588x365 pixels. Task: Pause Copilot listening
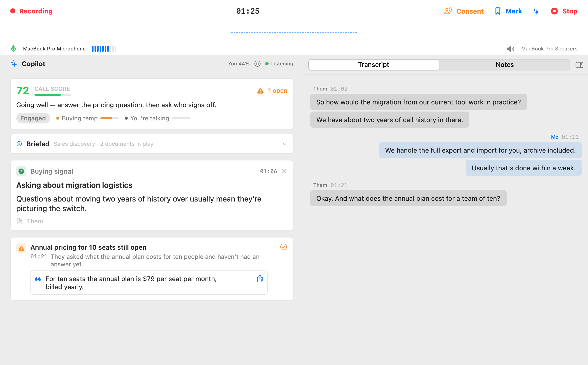click(258, 64)
